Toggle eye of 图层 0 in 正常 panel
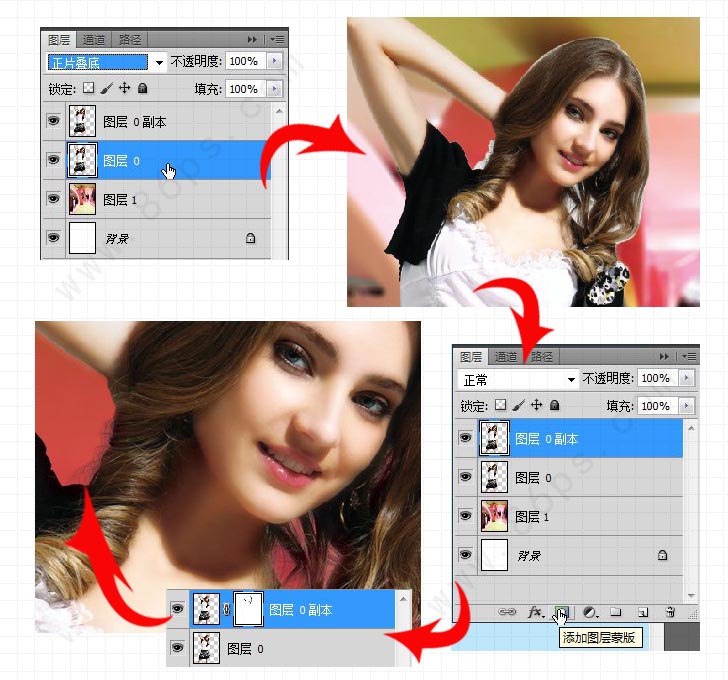Screen dimensions: 728x680 [465, 477]
